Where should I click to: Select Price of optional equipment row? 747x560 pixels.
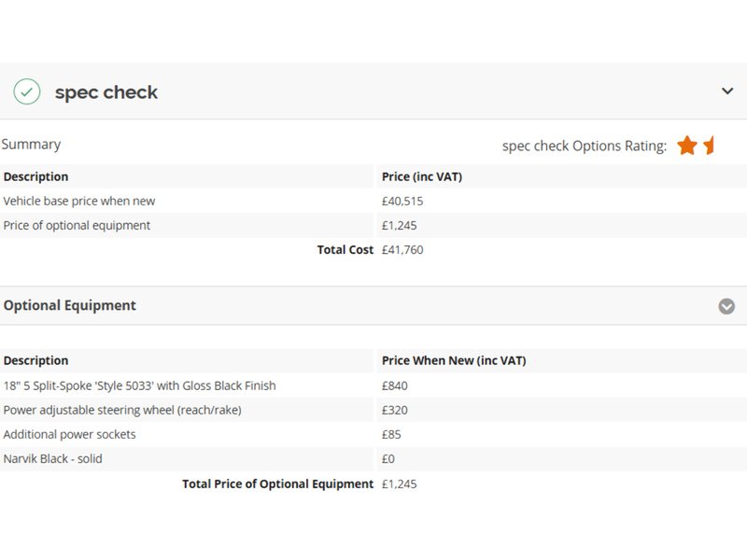(373, 225)
